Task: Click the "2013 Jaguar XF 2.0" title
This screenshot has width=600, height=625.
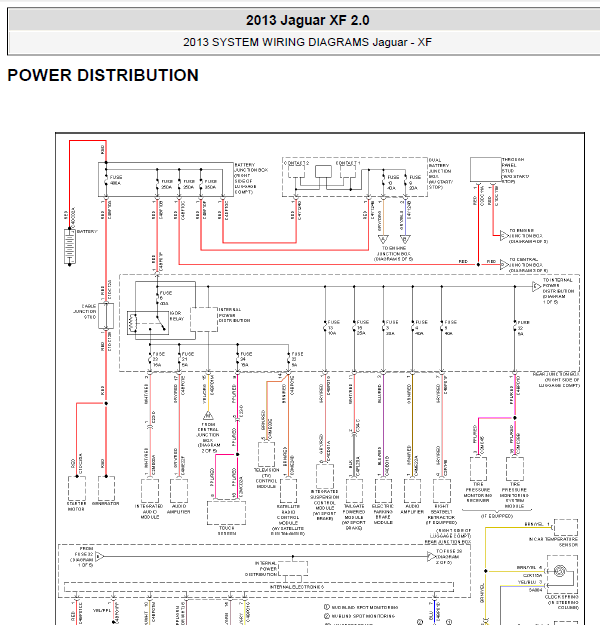Action: click(307, 20)
